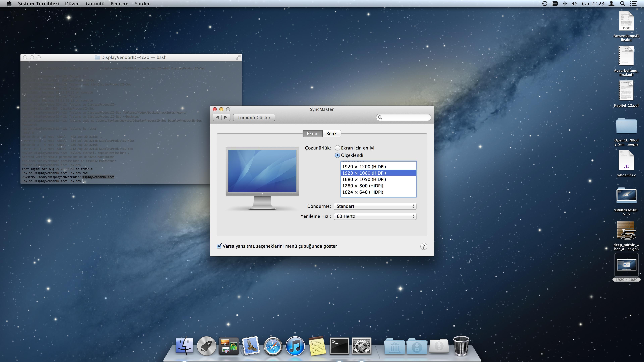
Task: Select x3840 x 2160-5.15 screenshot thumbnail
Action: [626, 201]
